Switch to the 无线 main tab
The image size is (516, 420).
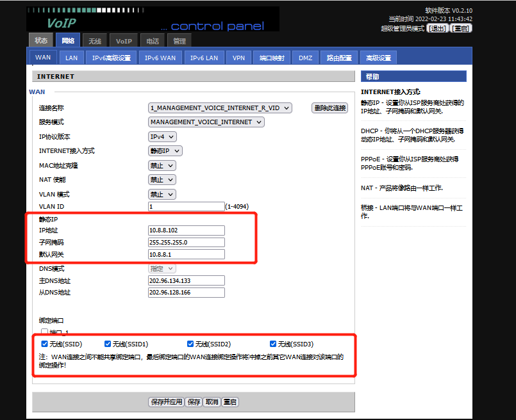click(x=95, y=41)
